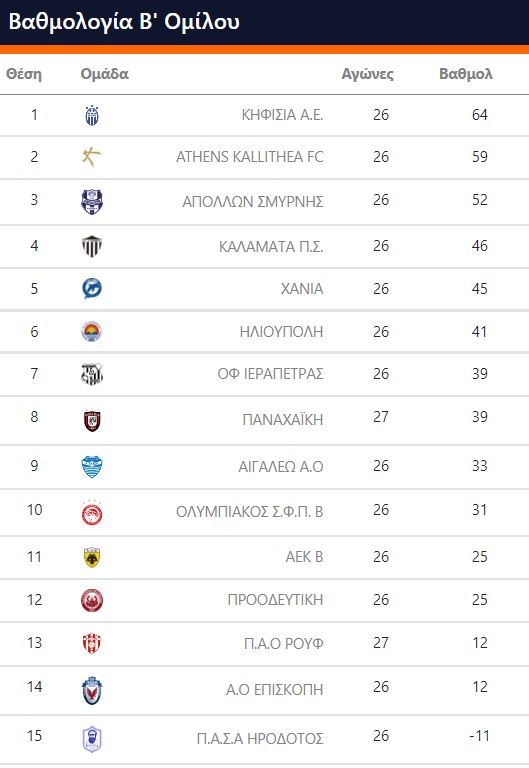This screenshot has width=529, height=768.
Task: Click the Α.Ο ΕΠΙΣΚΟΠΗ eagle crest
Action: (92, 691)
